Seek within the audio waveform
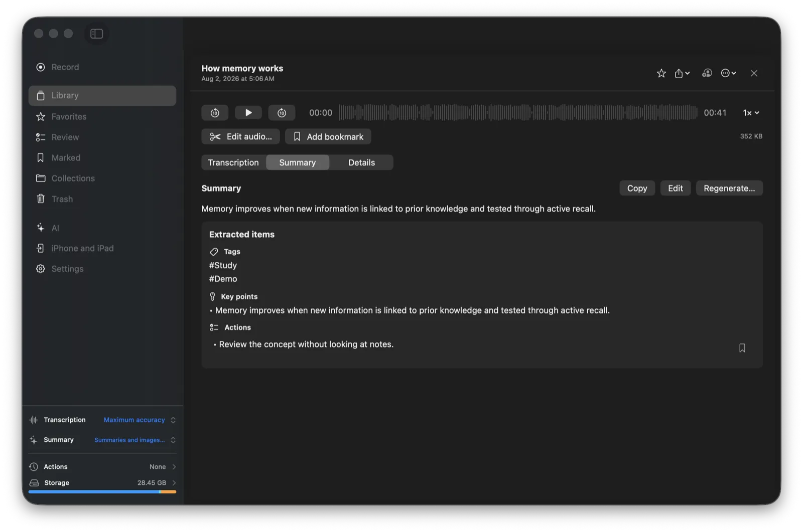The image size is (803, 532). [x=518, y=113]
